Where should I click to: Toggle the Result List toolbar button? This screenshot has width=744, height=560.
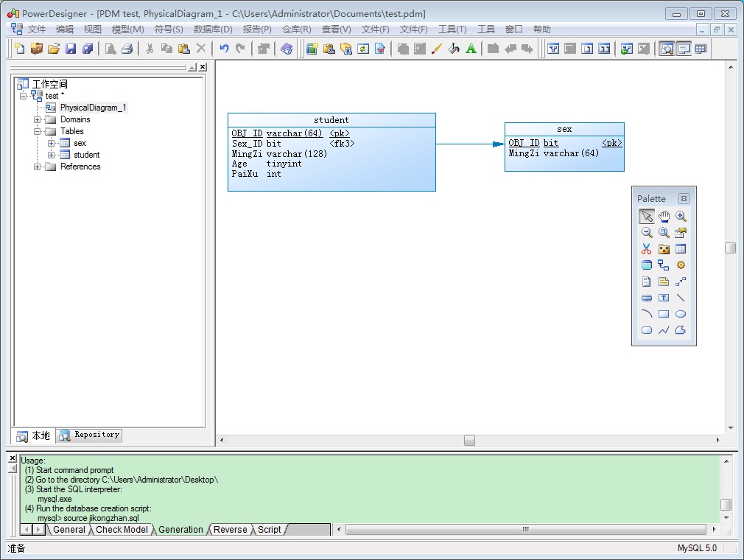coord(701,49)
